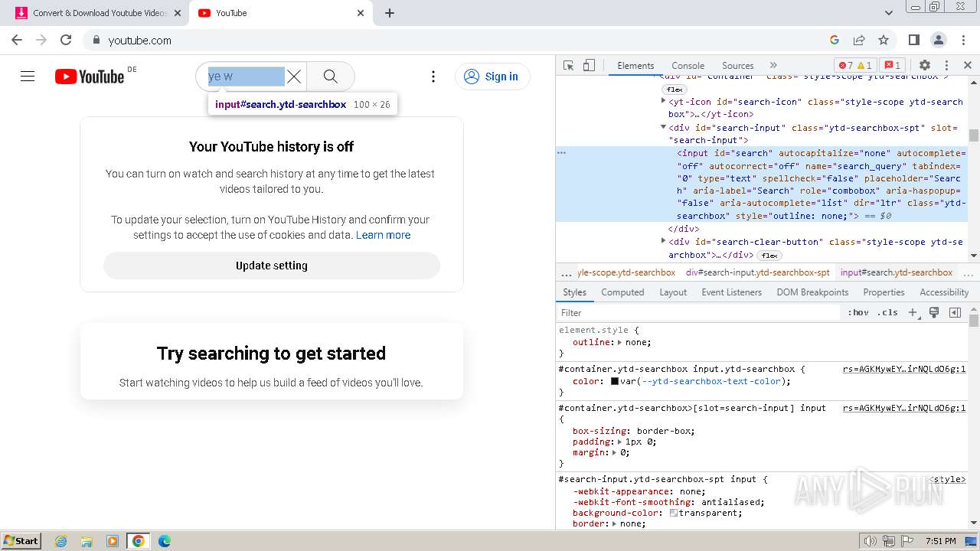This screenshot has width=980, height=551.
Task: Open the Computed sidebar tab
Action: click(x=622, y=292)
